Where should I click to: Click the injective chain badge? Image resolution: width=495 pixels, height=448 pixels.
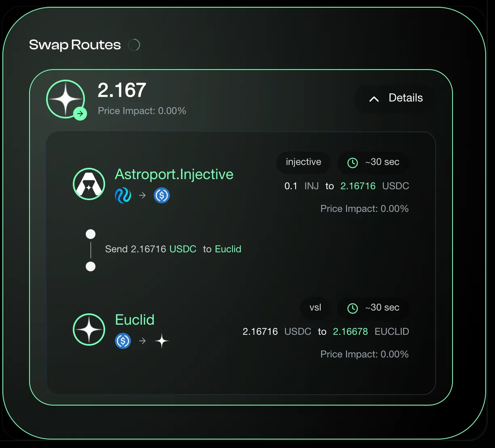[303, 162]
